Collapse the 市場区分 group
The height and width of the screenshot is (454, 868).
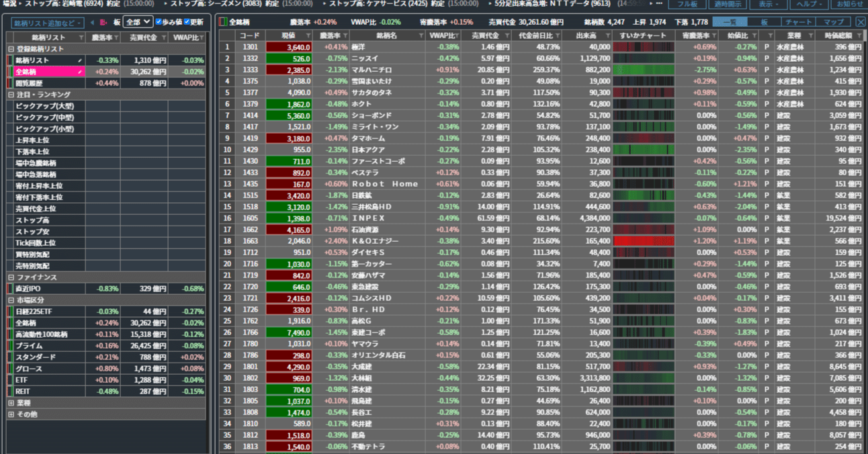[11, 300]
